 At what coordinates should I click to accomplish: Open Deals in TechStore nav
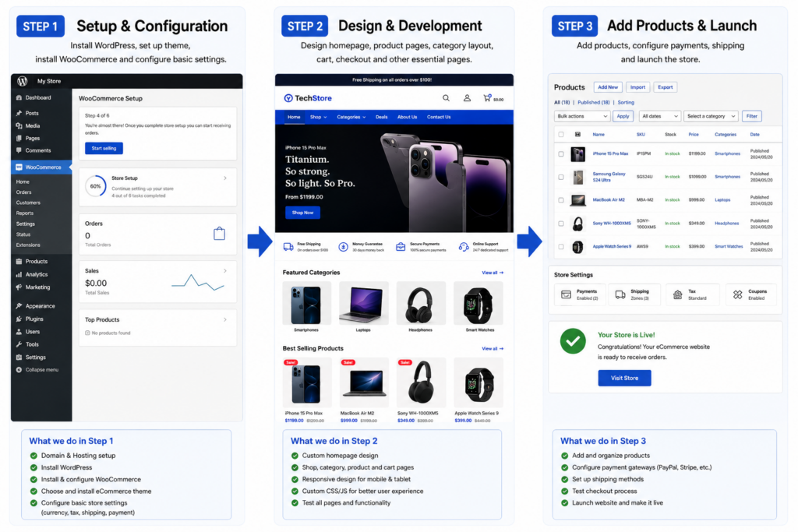(x=381, y=117)
